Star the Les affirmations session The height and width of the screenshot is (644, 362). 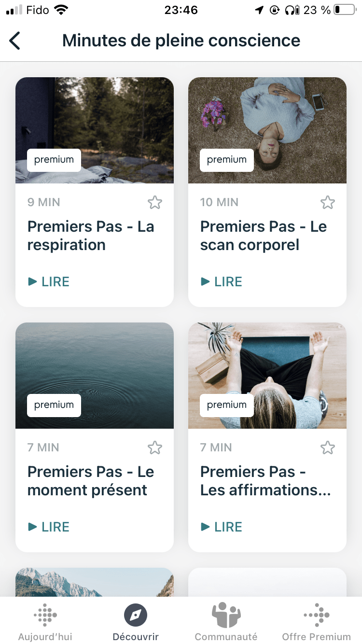328,448
